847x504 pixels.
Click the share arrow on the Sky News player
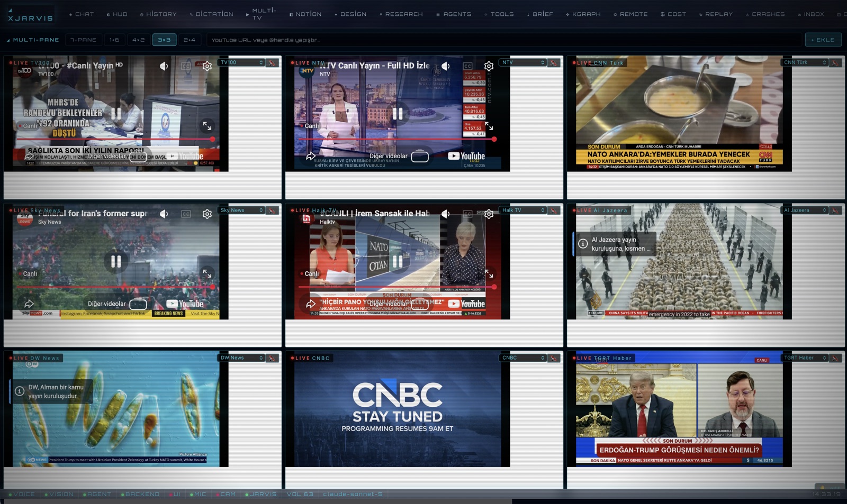[x=29, y=304]
